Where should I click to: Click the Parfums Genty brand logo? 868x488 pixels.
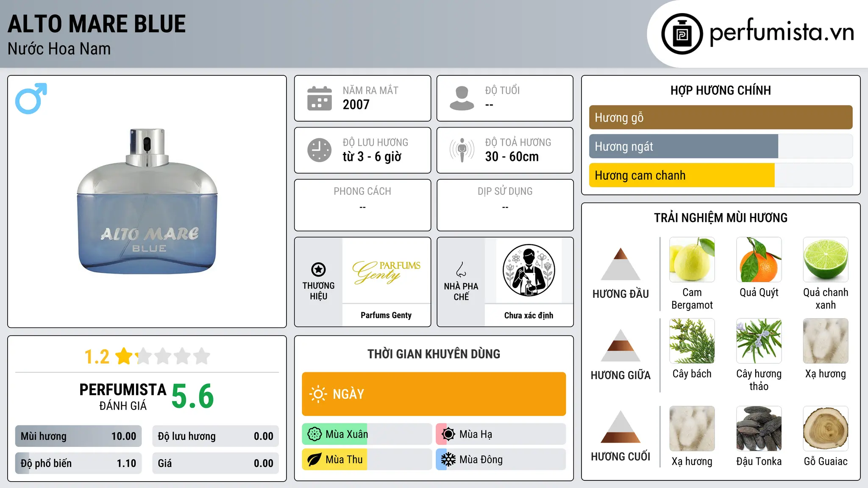[386, 271]
